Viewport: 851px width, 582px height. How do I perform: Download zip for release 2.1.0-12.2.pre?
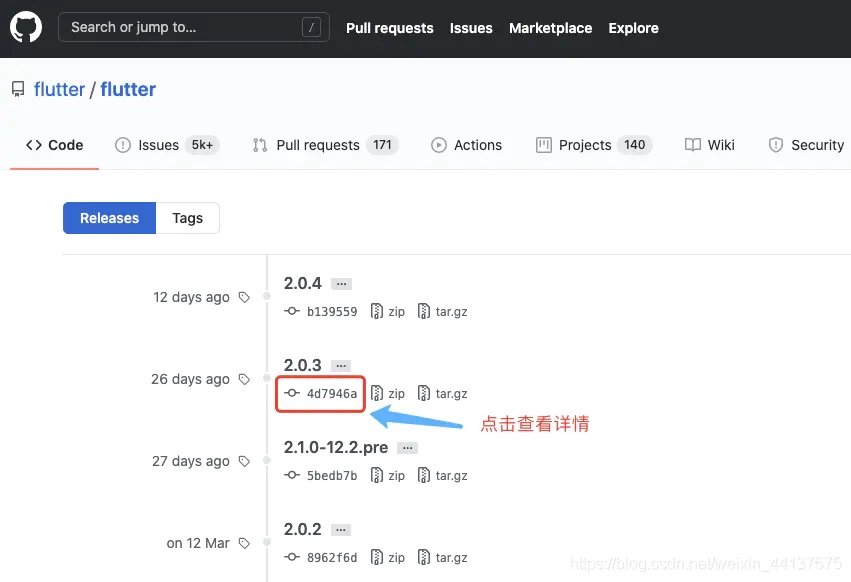[x=397, y=476]
